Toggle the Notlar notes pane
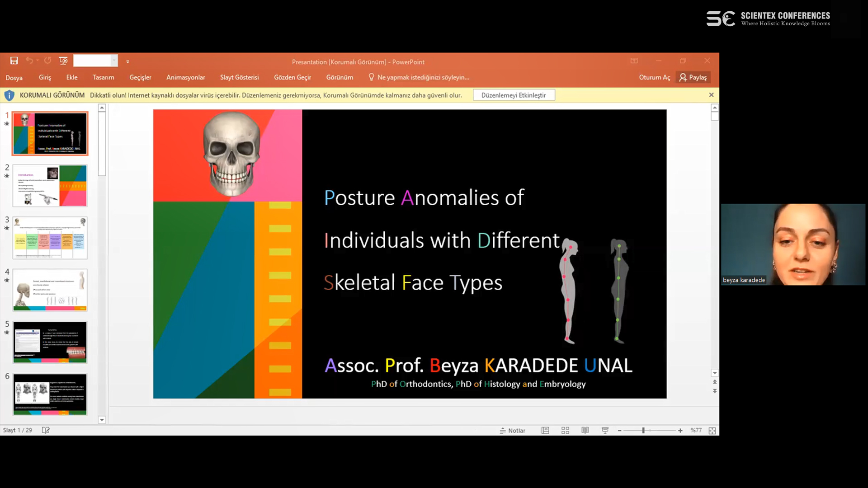Screen dimensions: 868x488 pyautogui.click(x=513, y=431)
